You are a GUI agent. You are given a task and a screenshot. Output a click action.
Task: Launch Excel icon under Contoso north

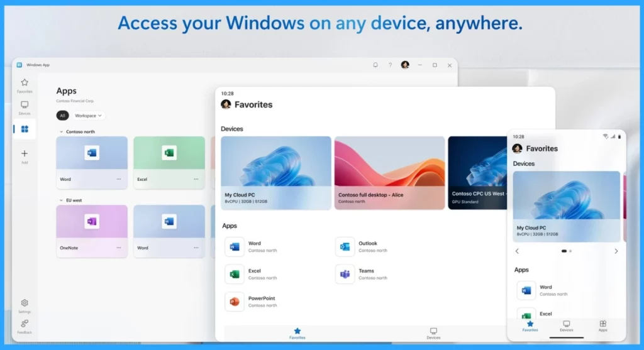click(x=169, y=153)
